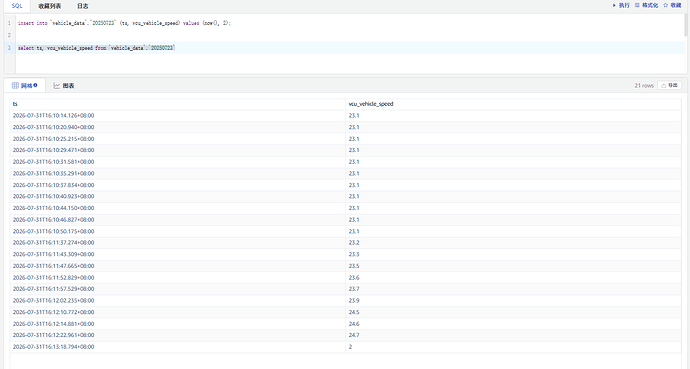Select timestamp 2026-07-31T16:11:47.665+08:00
690x369 pixels.
[x=53, y=266]
